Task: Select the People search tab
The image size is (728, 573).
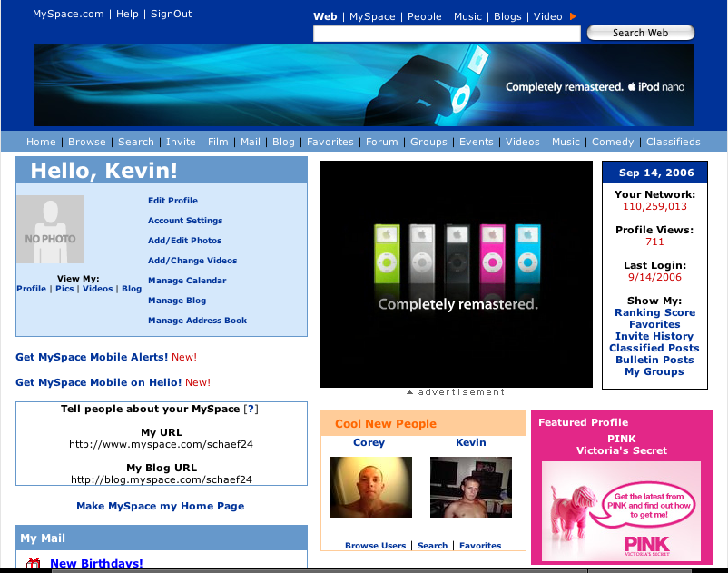Action: point(424,16)
